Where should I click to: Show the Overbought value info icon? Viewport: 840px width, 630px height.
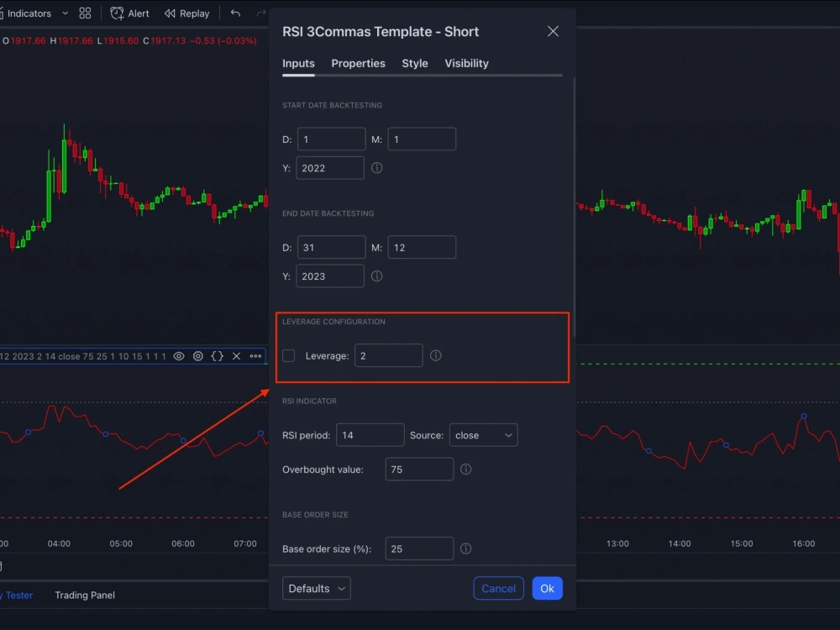tap(466, 470)
